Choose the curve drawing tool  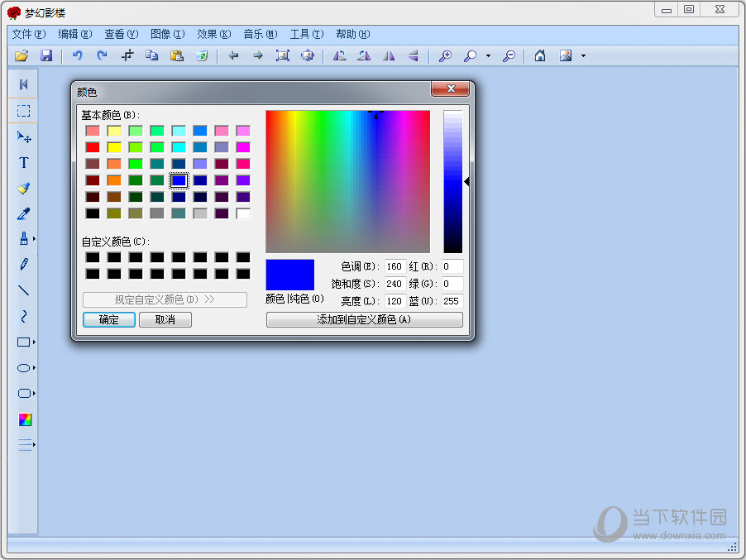(23, 316)
